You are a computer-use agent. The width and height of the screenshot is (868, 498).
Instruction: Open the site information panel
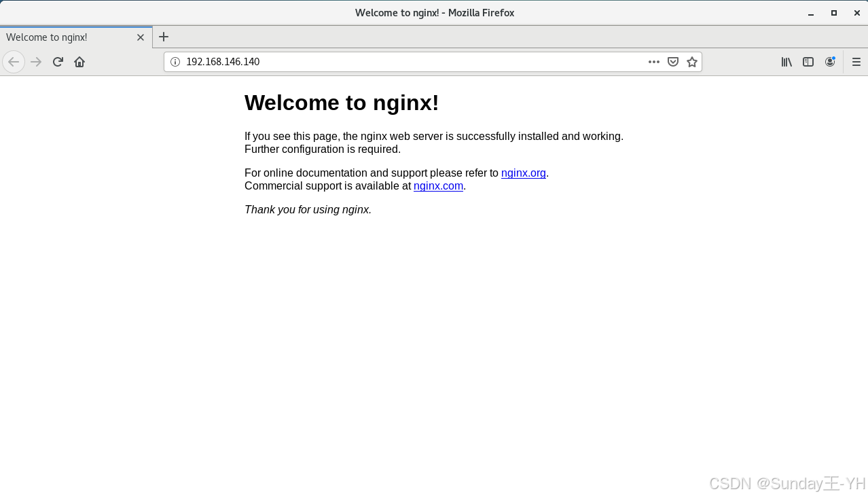175,62
